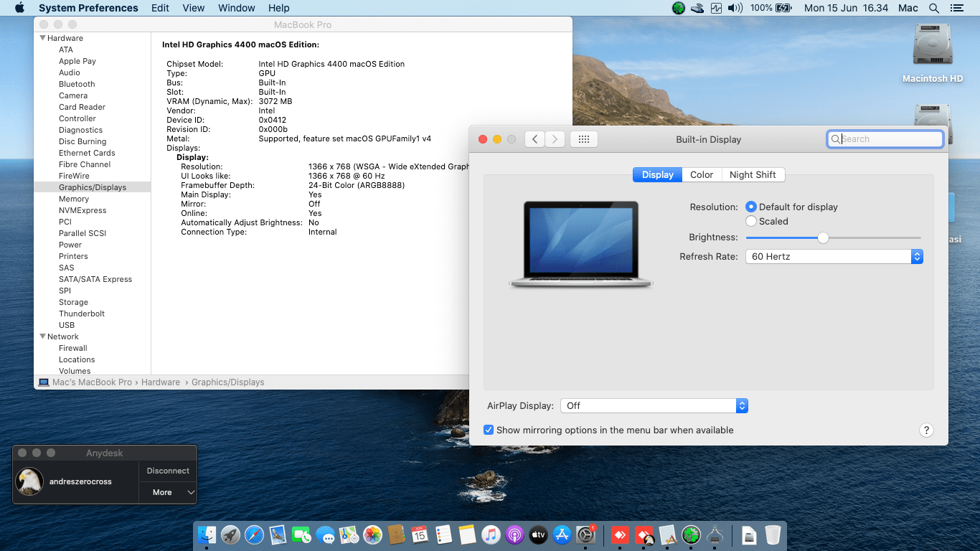This screenshot has height=551, width=980.
Task: Open Refresh Rate 60 Hertz dropdown
Action: tap(834, 256)
